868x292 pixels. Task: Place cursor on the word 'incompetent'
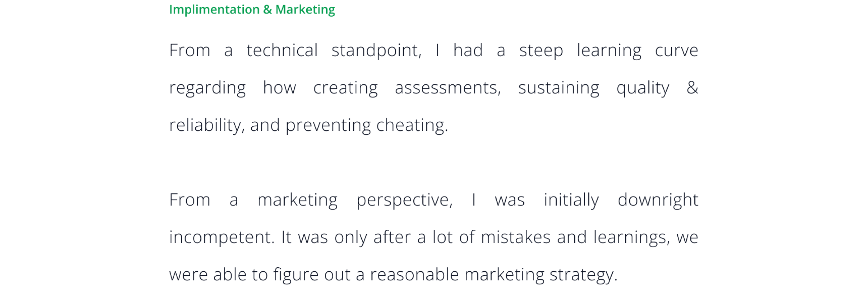pyautogui.click(x=221, y=238)
